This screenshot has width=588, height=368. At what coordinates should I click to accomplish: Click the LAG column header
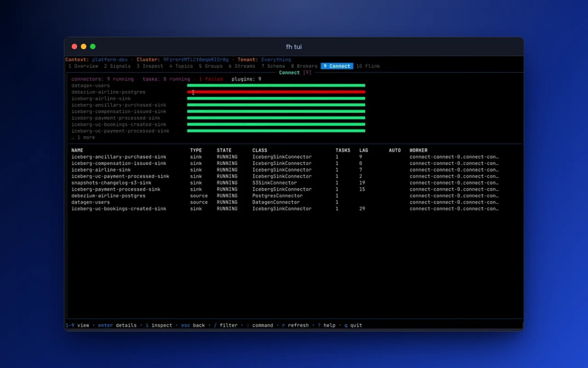point(364,150)
